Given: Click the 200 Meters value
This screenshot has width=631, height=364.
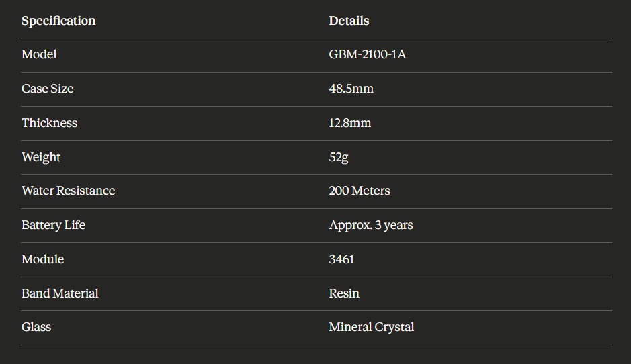Looking at the screenshot, I should pos(360,191).
